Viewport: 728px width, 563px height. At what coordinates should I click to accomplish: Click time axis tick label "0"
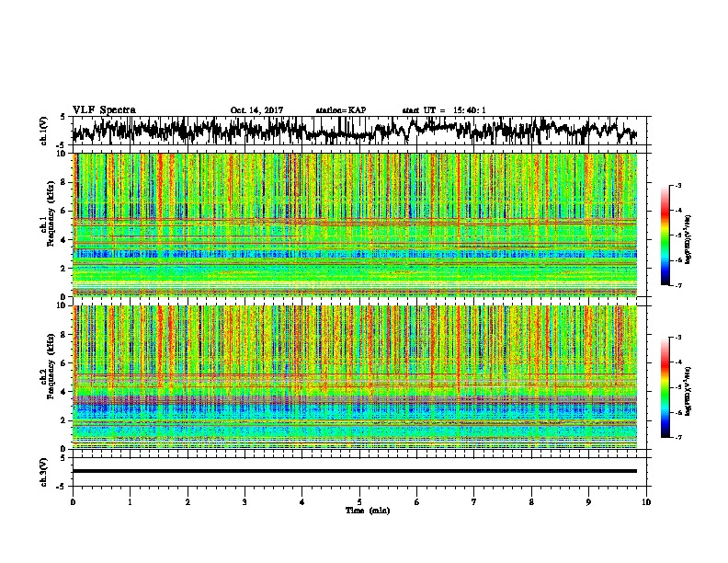tap(73, 502)
